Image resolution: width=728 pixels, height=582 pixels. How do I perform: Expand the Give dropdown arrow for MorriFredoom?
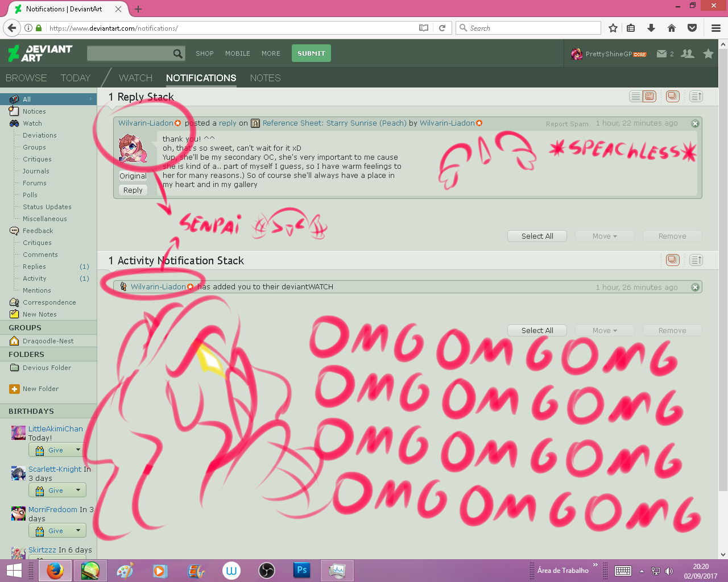pos(78,531)
